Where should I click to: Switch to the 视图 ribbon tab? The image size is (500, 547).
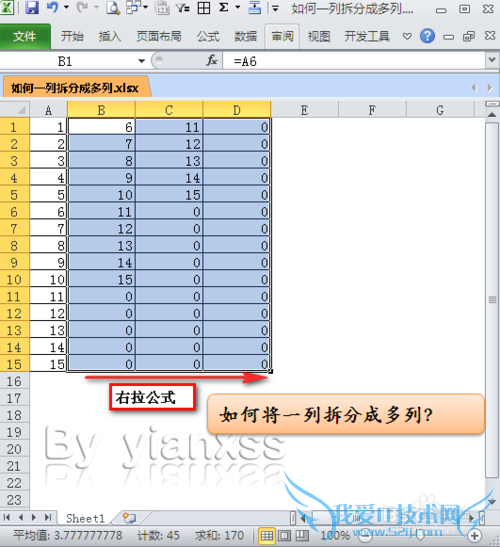point(319,36)
